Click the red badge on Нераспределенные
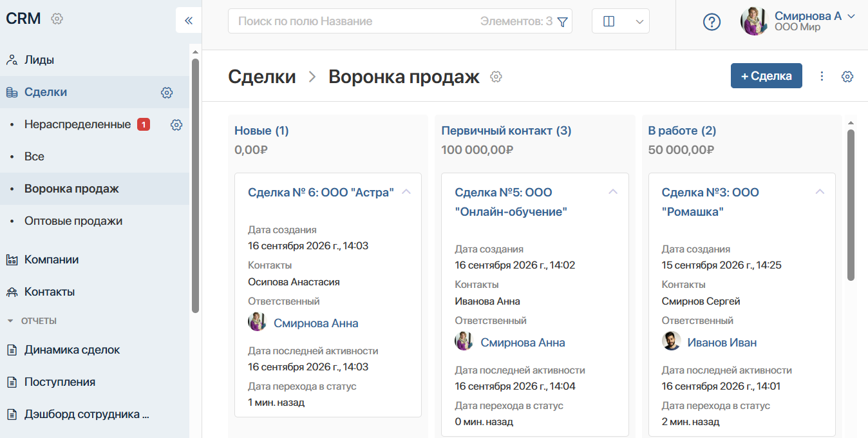 (x=144, y=124)
